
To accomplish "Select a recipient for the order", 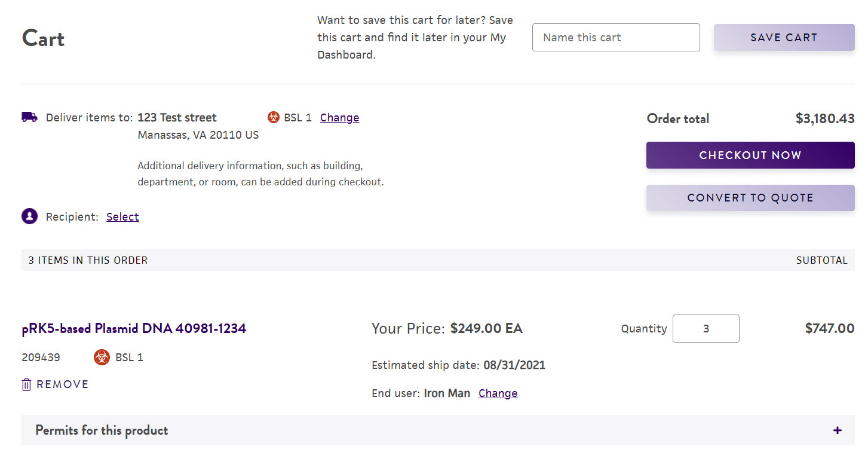I will click(x=122, y=217).
